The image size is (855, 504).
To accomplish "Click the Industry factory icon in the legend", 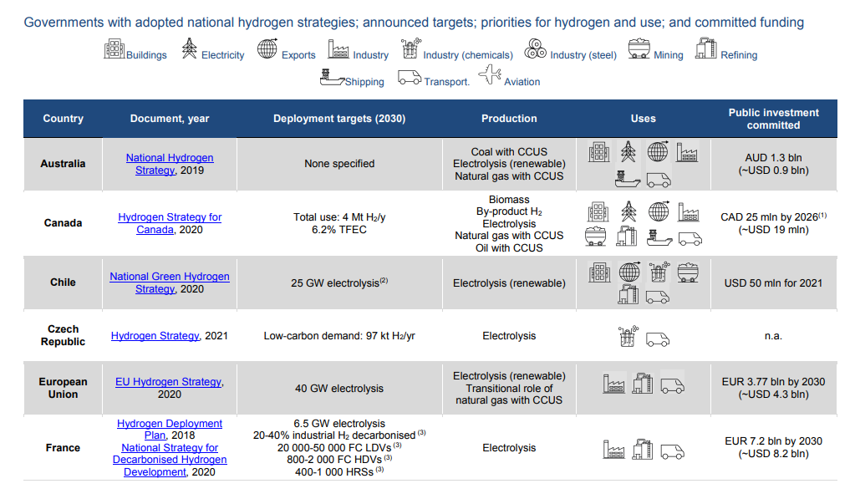I will 338,49.
